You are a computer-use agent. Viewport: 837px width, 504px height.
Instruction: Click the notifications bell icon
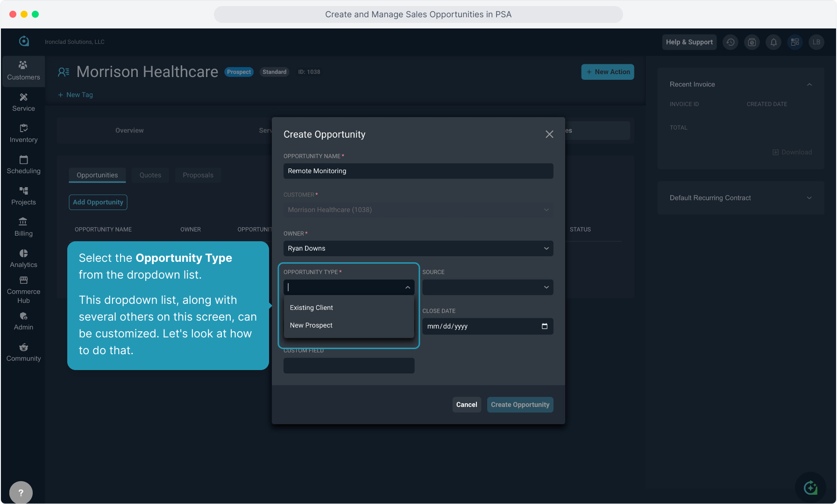pos(773,42)
